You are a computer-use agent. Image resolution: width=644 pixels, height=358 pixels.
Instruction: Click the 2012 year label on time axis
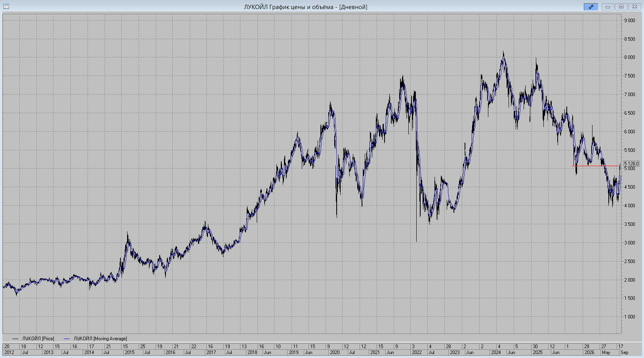pyautogui.click(x=9, y=352)
